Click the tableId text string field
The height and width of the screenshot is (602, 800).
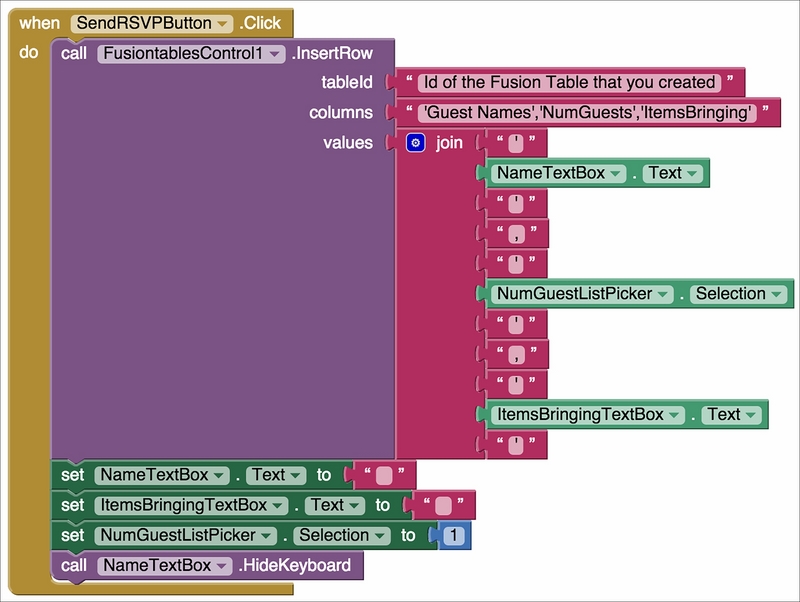point(570,82)
